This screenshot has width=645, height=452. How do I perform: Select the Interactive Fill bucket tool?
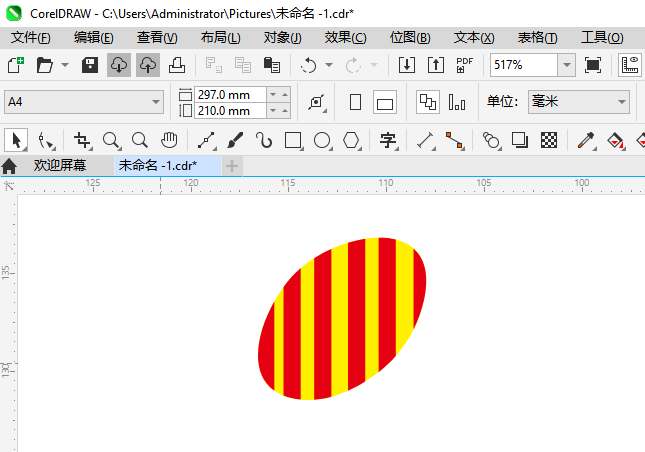[x=615, y=141]
